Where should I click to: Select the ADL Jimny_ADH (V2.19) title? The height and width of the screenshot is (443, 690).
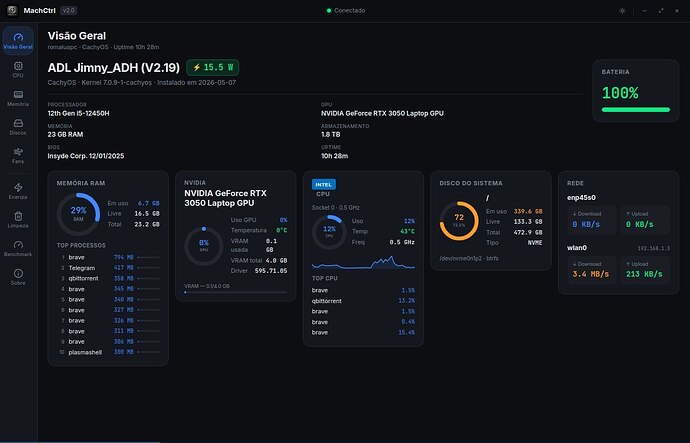tap(114, 67)
